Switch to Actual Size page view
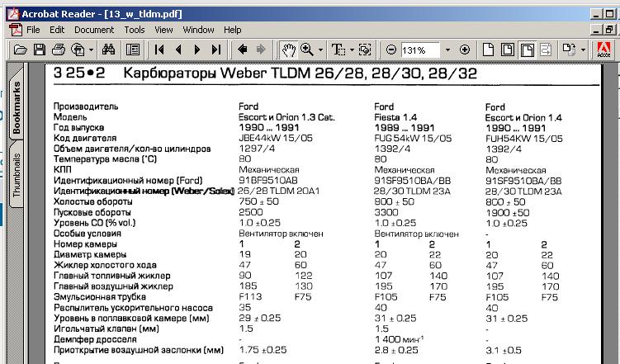 [x=489, y=50]
